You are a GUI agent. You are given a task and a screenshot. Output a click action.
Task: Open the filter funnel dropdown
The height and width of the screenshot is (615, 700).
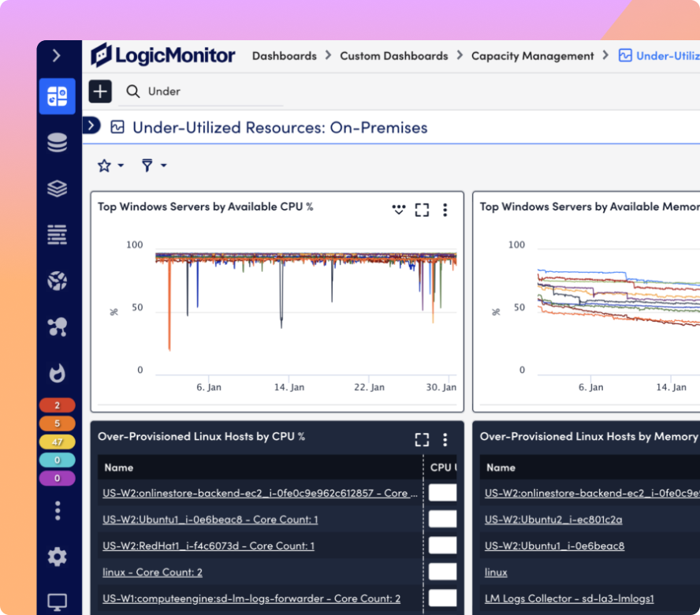tap(153, 166)
